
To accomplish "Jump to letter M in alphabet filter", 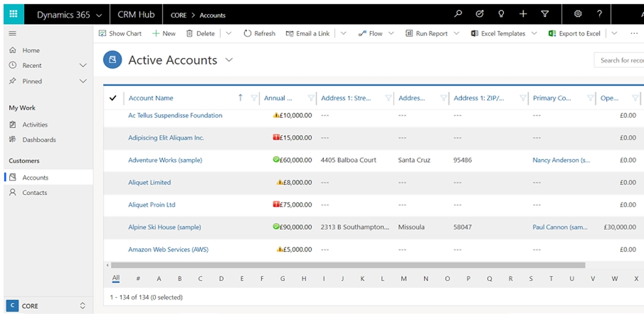I will (x=403, y=279).
